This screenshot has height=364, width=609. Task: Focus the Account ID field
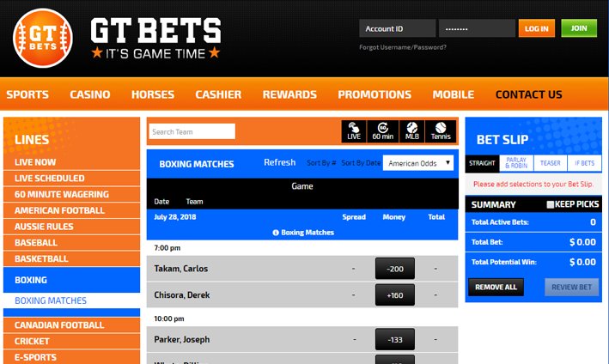(397, 28)
